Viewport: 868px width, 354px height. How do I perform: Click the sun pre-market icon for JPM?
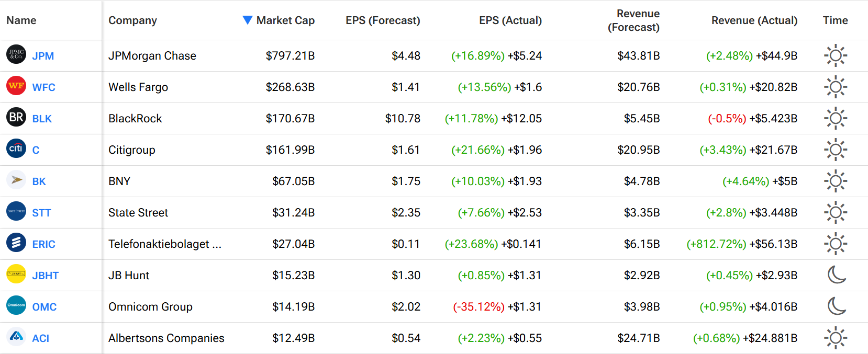[x=836, y=55]
